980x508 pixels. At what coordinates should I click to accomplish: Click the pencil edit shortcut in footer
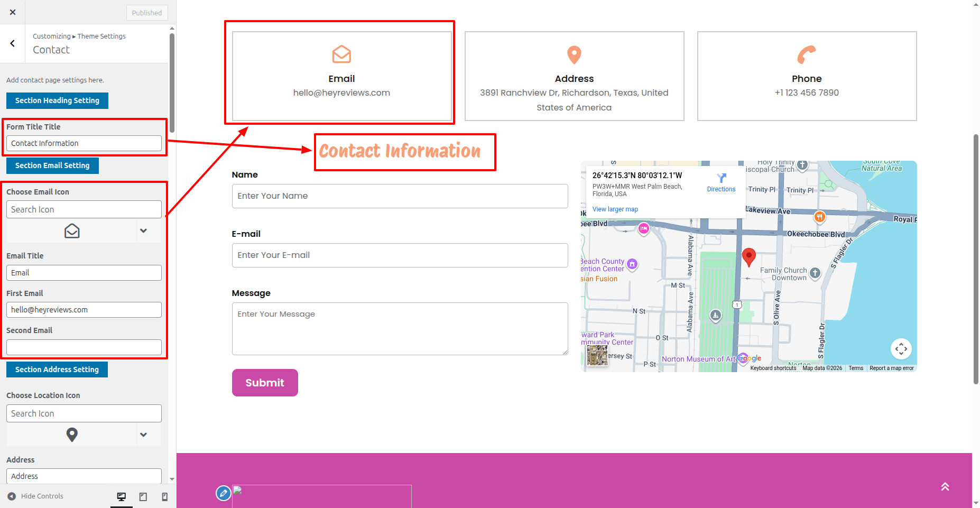224,493
